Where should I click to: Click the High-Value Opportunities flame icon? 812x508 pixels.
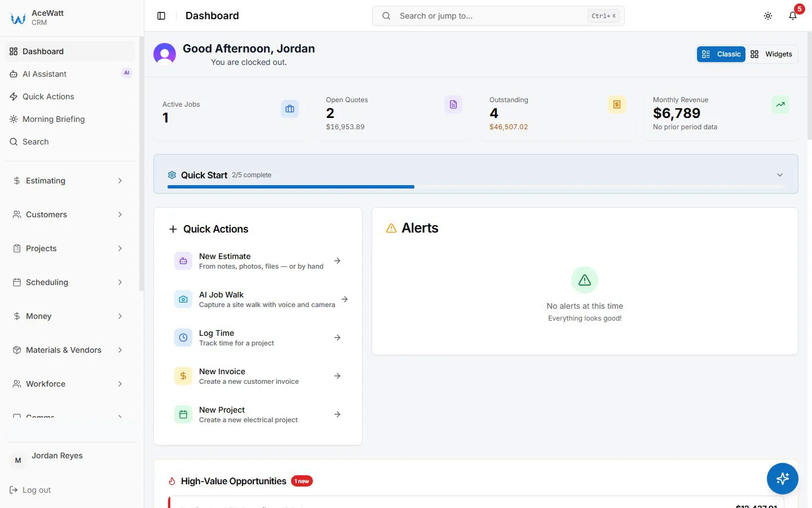click(172, 481)
